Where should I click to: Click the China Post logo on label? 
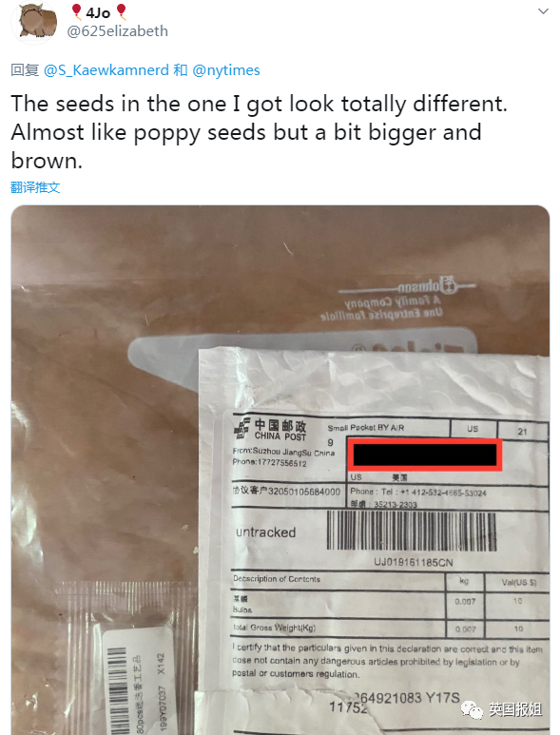pos(270,430)
